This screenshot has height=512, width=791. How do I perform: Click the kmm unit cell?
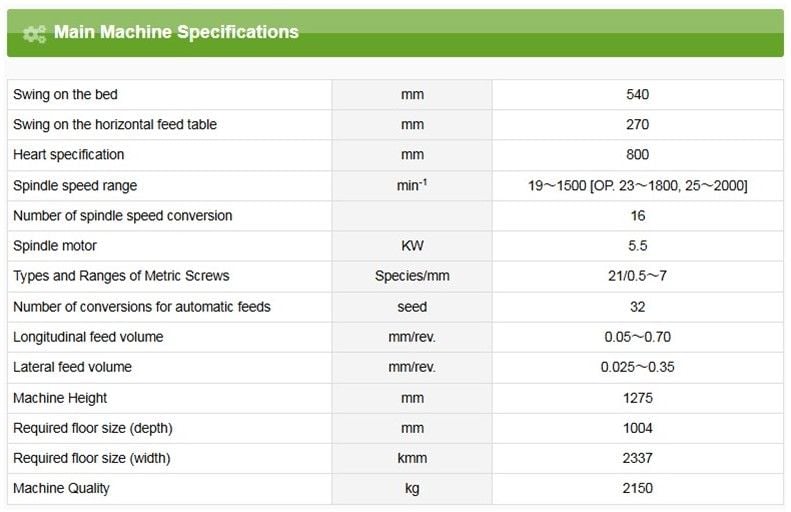(412, 458)
